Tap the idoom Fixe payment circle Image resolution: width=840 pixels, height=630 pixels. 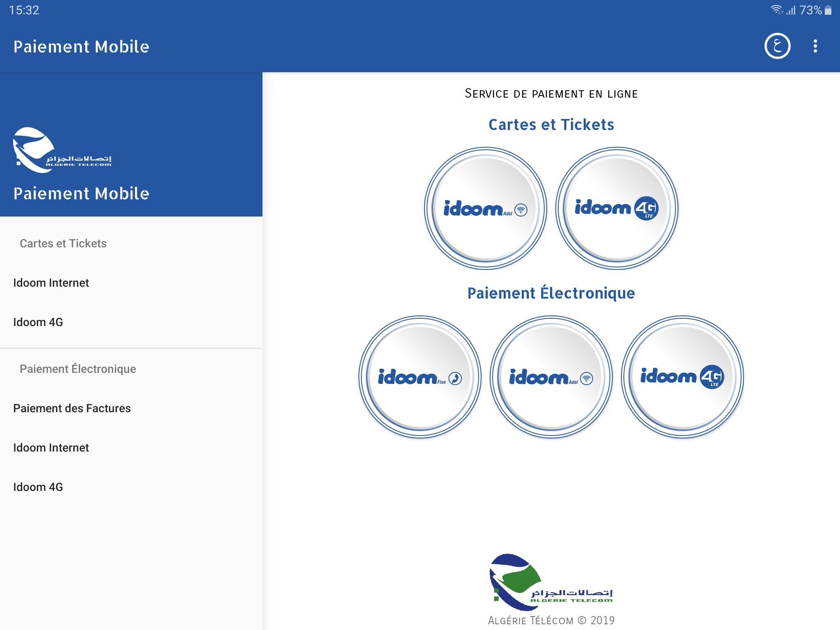(420, 377)
